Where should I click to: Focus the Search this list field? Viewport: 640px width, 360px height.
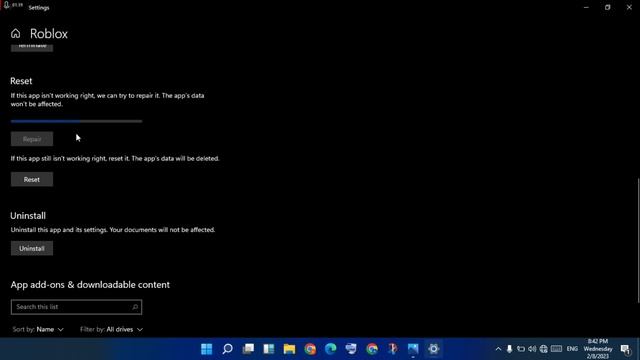click(x=76, y=307)
